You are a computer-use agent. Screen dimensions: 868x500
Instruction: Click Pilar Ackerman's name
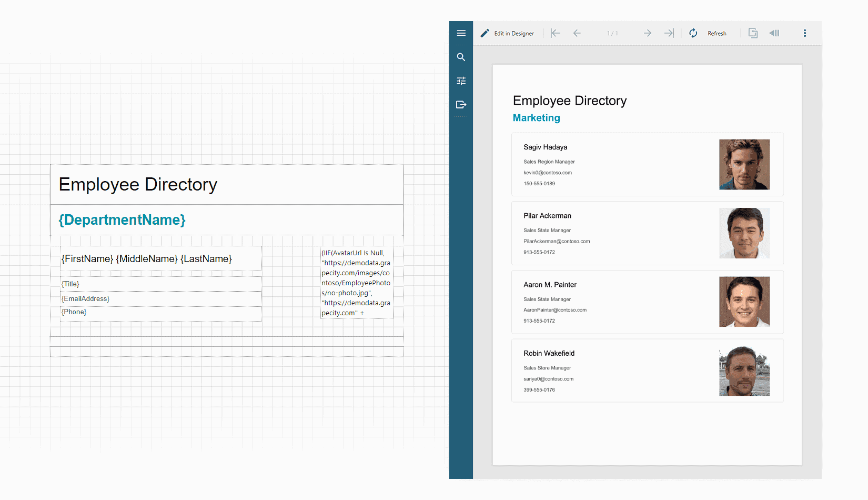point(547,216)
